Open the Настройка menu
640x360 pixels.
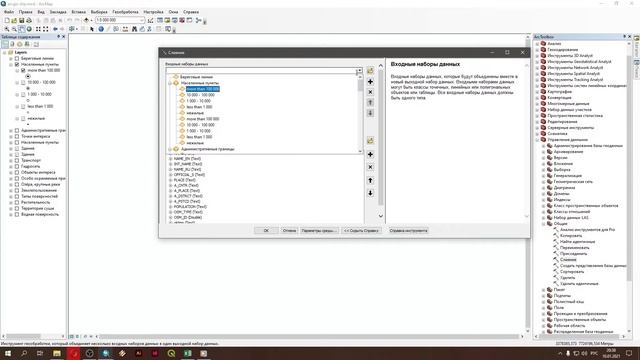[153, 12]
